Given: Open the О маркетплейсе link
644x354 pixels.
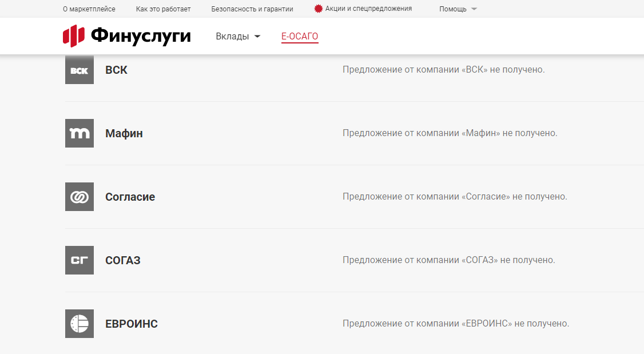Looking at the screenshot, I should pyautogui.click(x=89, y=9).
